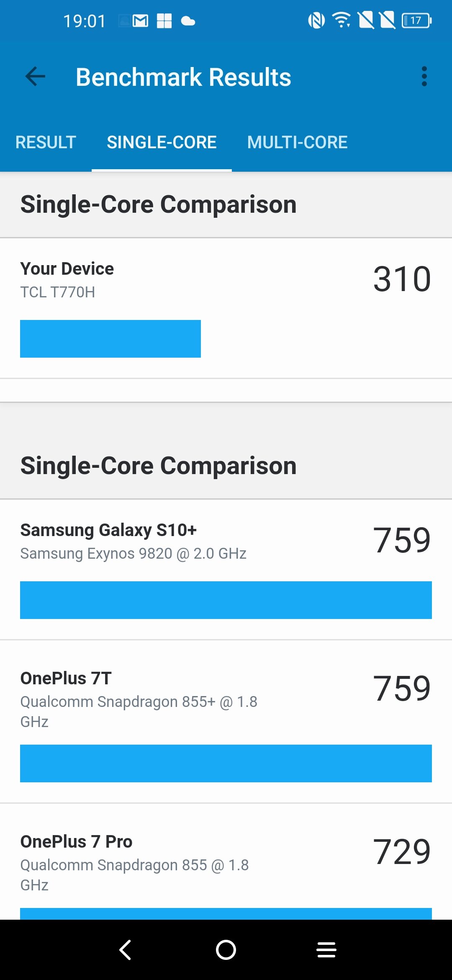
Task: Tap the Gmail notification icon
Action: [x=140, y=21]
